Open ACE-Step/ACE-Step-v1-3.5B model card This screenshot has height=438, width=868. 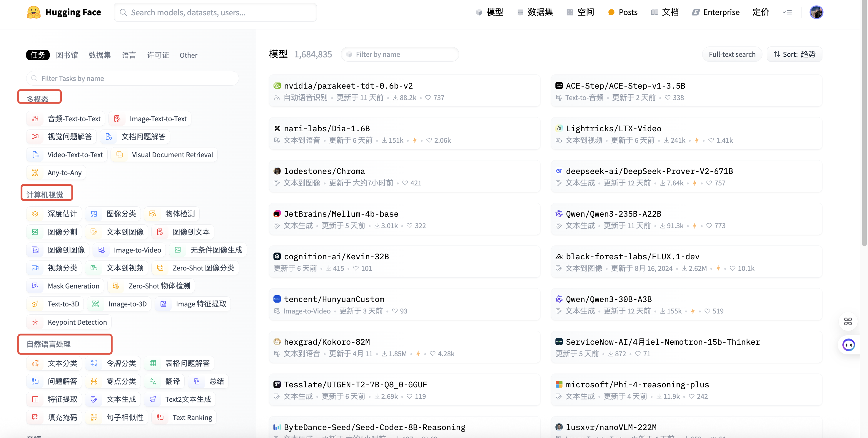pyautogui.click(x=686, y=91)
